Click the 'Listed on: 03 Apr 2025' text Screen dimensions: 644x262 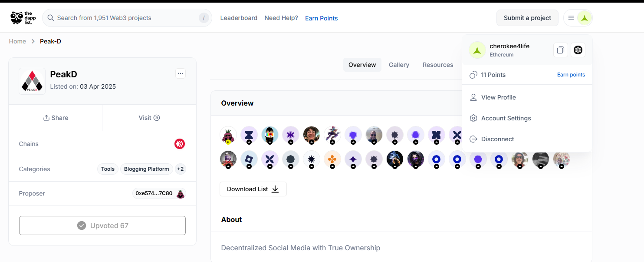coord(83,86)
